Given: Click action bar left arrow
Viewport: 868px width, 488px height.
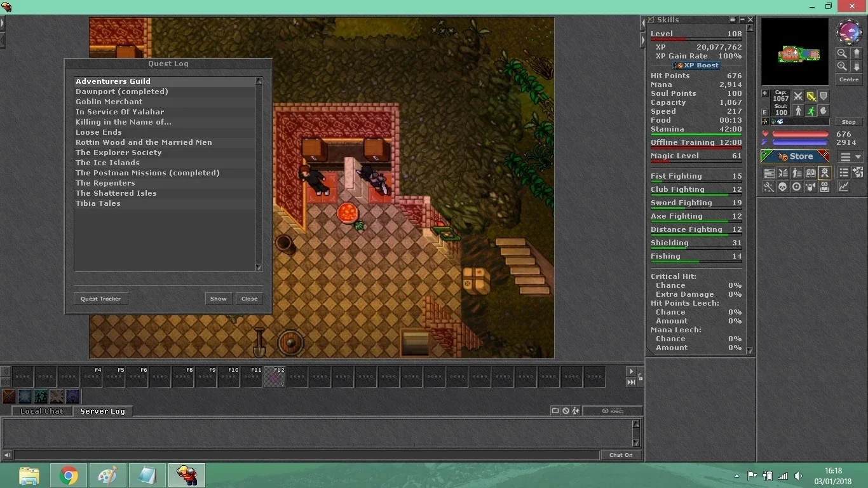Looking at the screenshot, I should point(5,372).
